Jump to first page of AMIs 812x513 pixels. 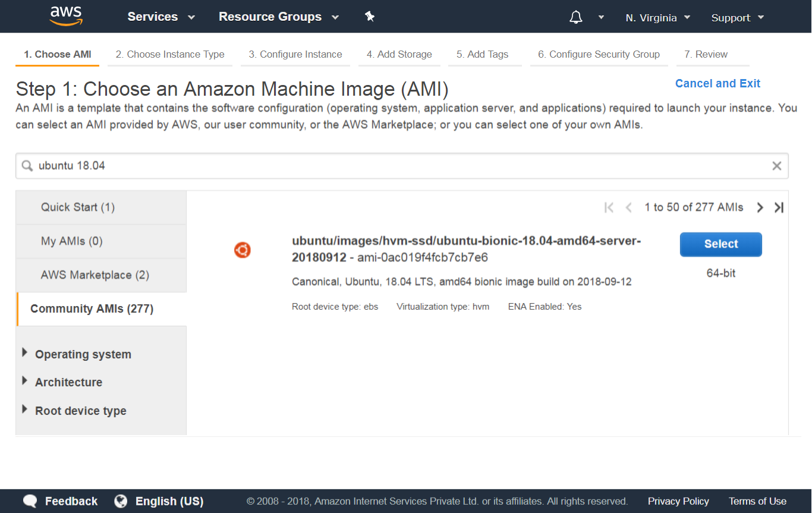click(609, 207)
